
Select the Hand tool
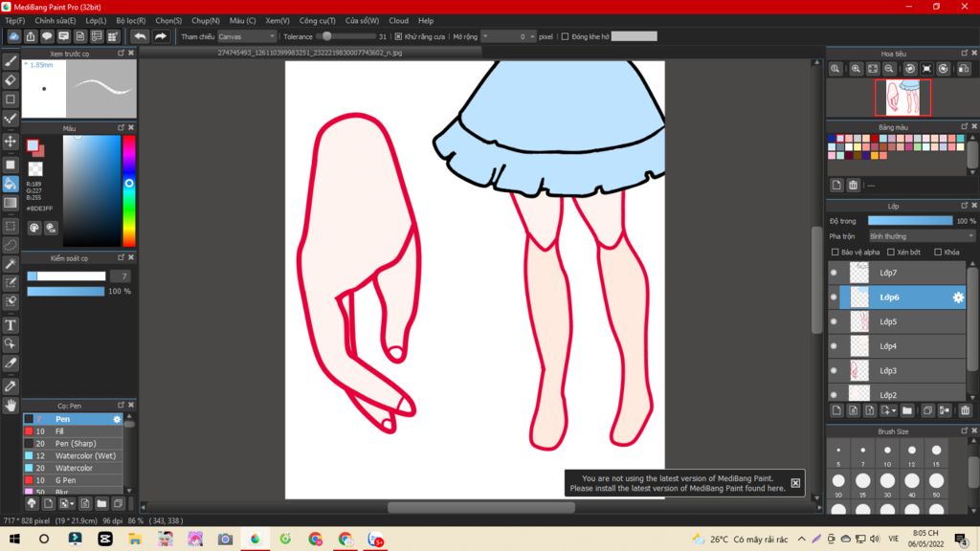[11, 406]
